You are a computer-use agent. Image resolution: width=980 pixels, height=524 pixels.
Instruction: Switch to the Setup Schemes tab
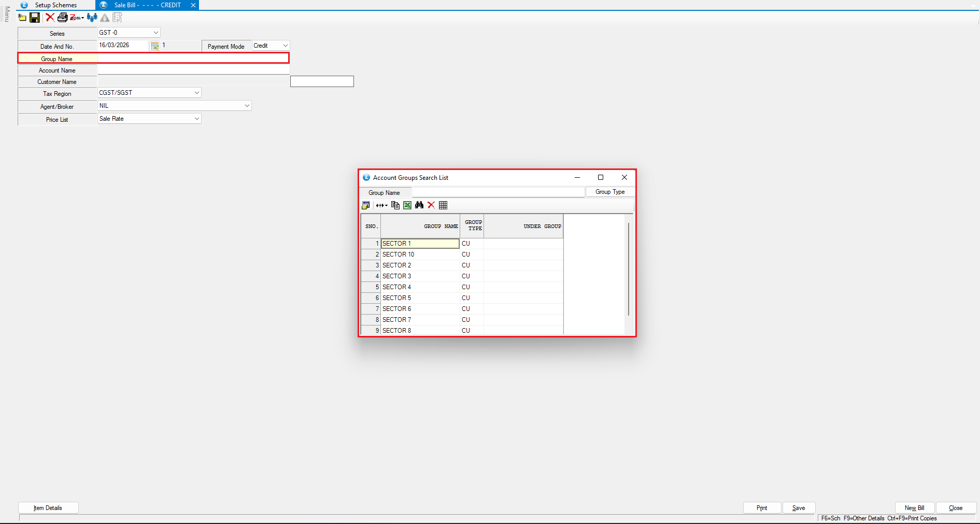(55, 5)
